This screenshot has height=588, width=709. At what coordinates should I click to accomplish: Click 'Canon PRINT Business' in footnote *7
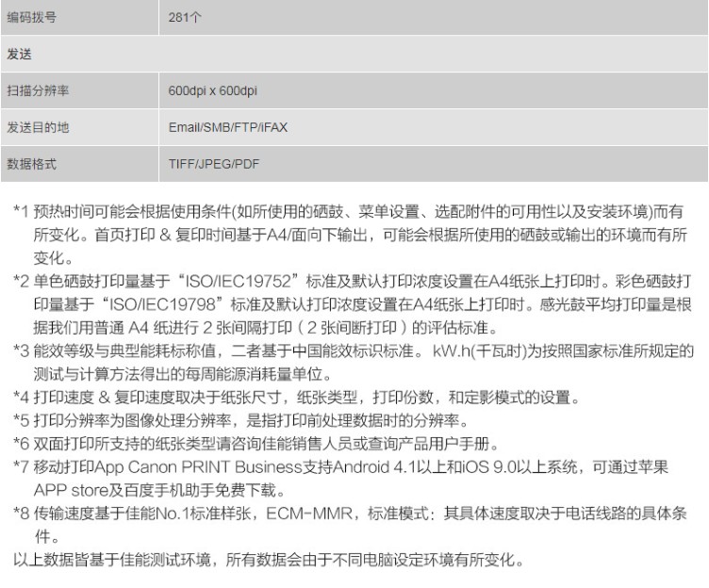coord(215,466)
